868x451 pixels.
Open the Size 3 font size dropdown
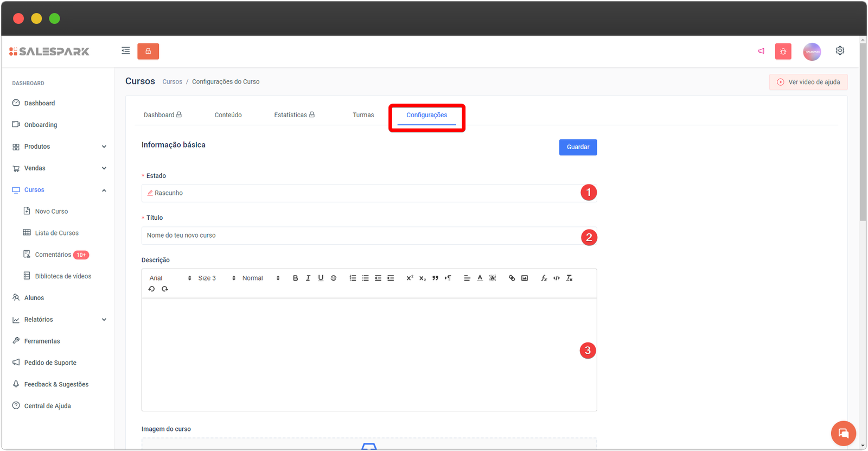(216, 278)
